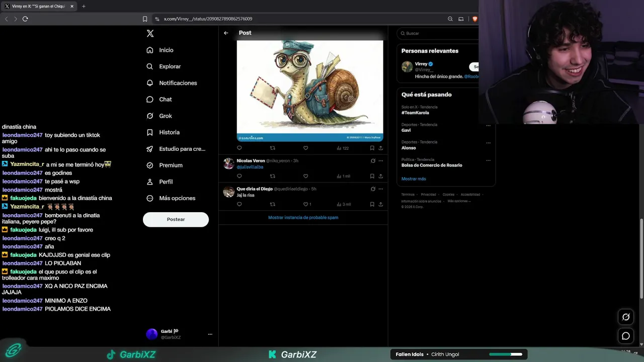Bookmark Nicolas Veron's post

coord(372,176)
